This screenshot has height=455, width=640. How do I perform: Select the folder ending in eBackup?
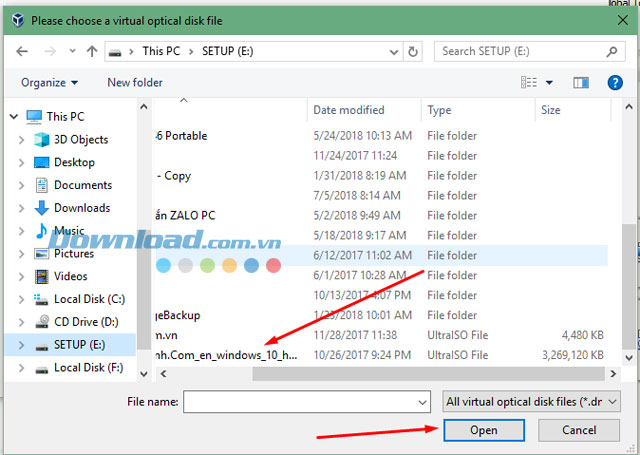(178, 316)
